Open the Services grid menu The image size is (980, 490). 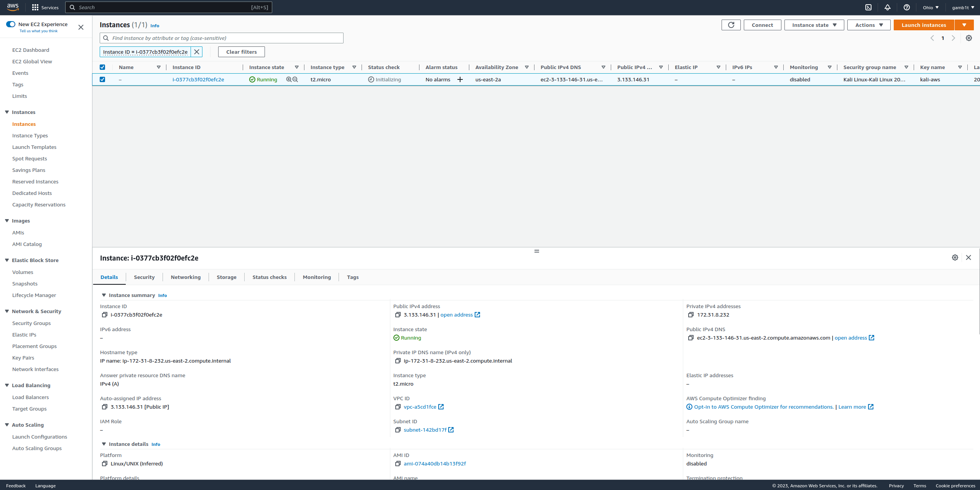tap(35, 7)
